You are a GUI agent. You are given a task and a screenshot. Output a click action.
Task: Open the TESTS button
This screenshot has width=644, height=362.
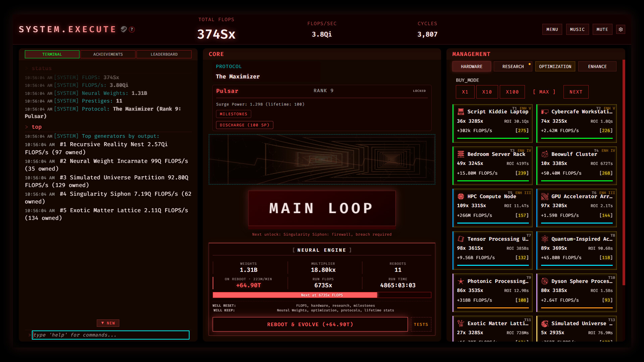tap(421, 324)
